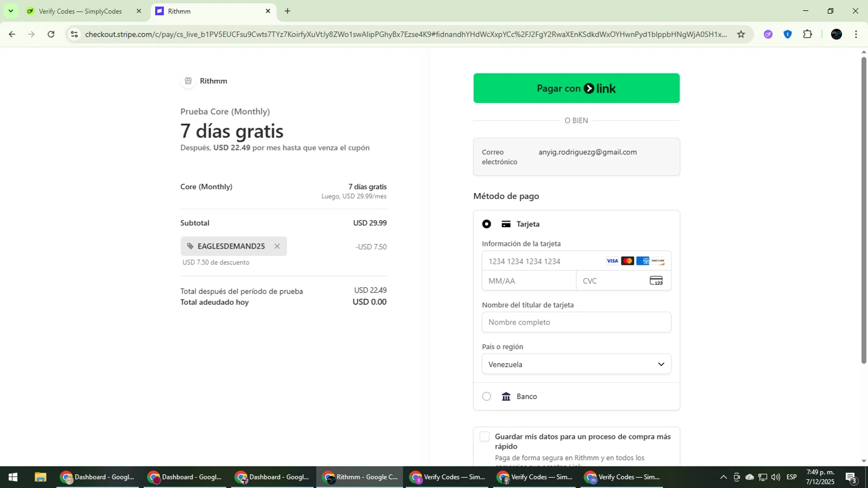
Task: Close the Verify Codes tab
Action: [x=139, y=11]
